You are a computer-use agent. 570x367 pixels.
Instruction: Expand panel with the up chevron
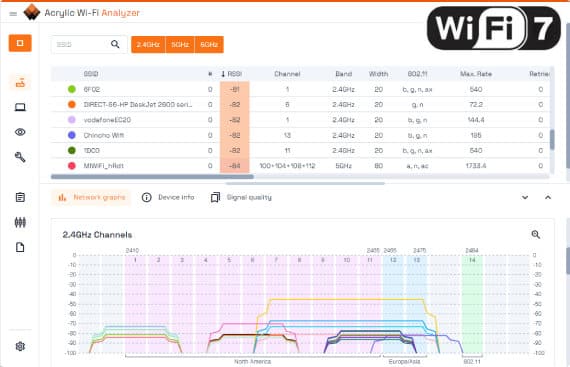548,197
